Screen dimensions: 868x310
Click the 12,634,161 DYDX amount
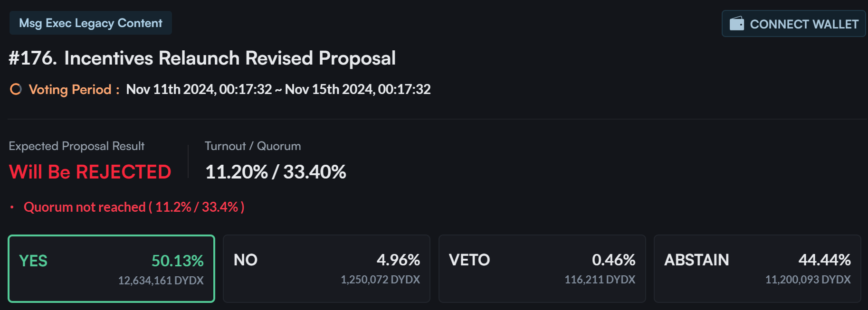tap(161, 281)
